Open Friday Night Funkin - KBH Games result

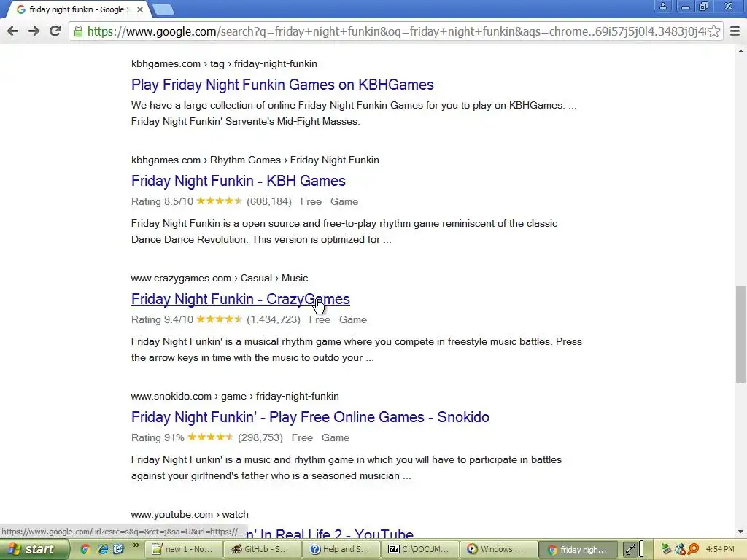pyautogui.click(x=239, y=181)
